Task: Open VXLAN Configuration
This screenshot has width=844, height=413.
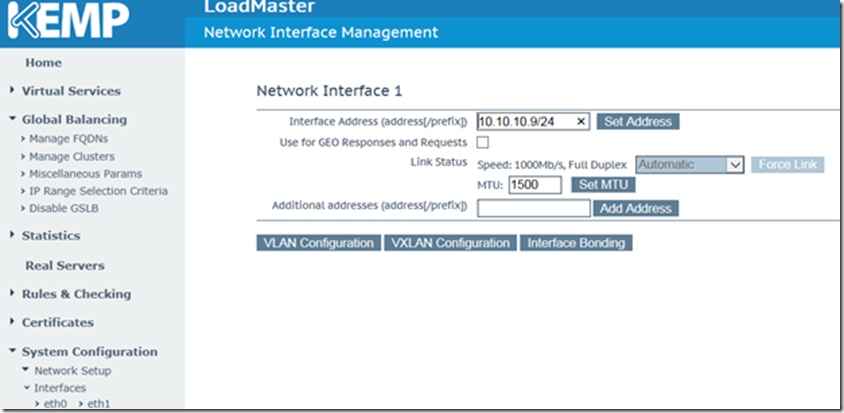Action: tap(451, 243)
